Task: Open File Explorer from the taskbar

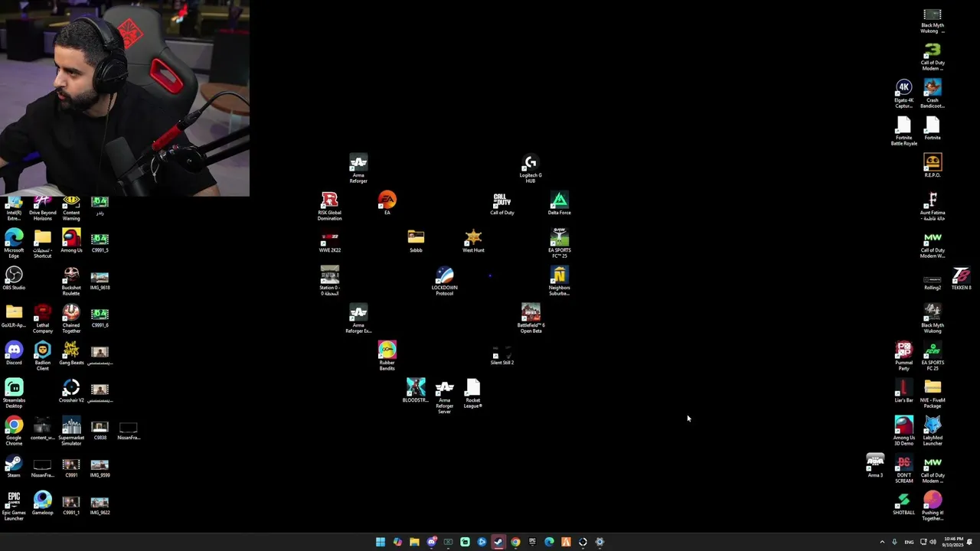Action: click(x=414, y=542)
